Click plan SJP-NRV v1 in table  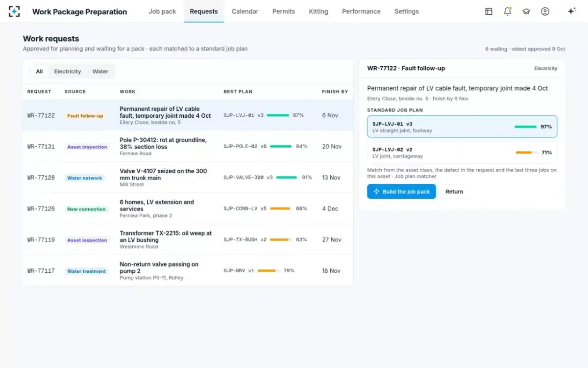tap(239, 270)
